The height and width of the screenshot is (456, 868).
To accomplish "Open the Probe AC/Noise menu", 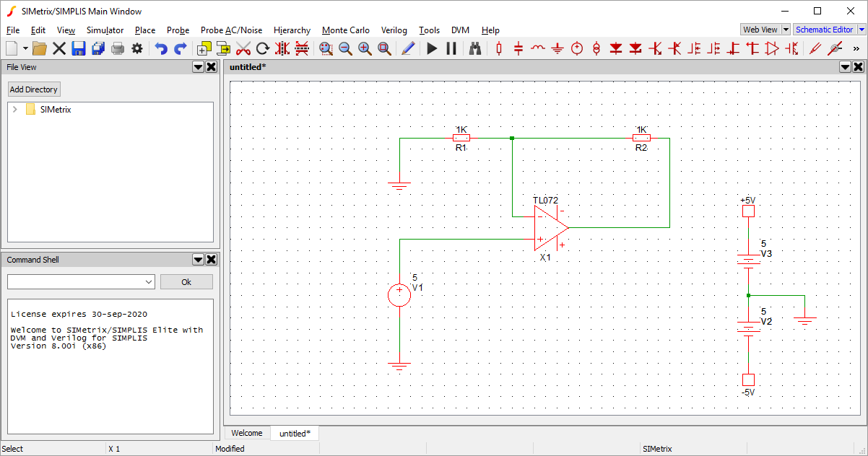I will pos(232,30).
